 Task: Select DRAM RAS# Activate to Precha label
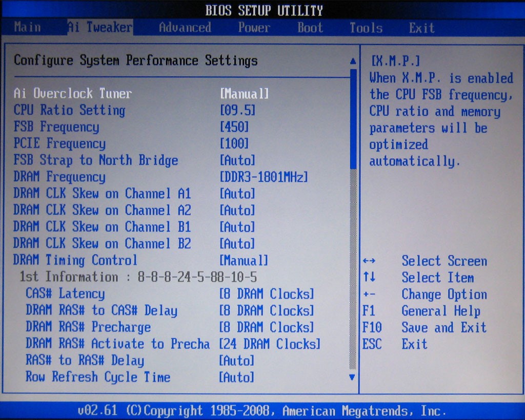(118, 343)
